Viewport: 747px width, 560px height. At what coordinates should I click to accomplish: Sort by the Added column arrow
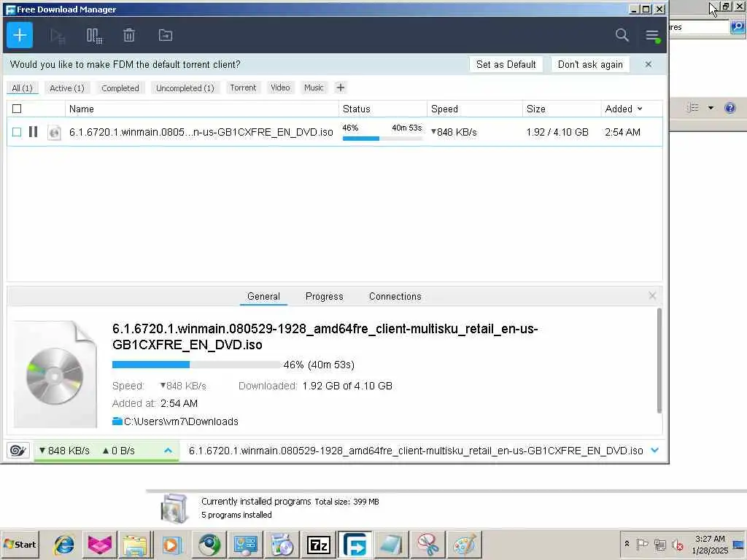point(640,109)
